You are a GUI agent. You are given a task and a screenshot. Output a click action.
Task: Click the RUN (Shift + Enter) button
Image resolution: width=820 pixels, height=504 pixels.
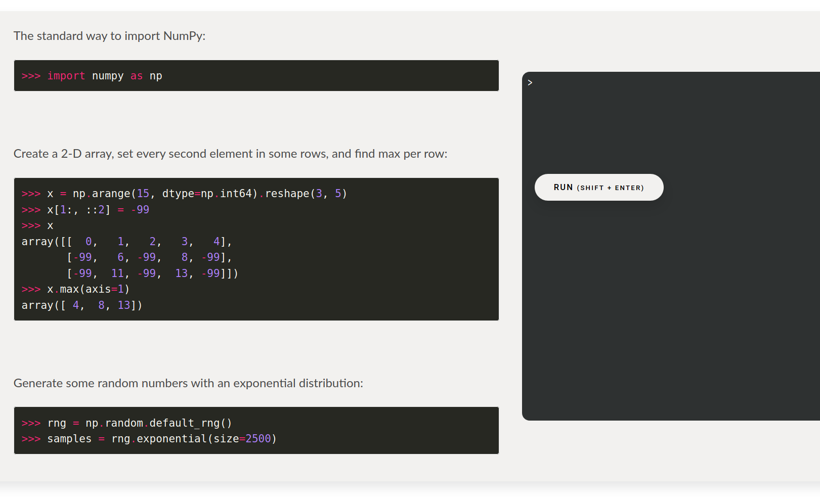coord(599,188)
